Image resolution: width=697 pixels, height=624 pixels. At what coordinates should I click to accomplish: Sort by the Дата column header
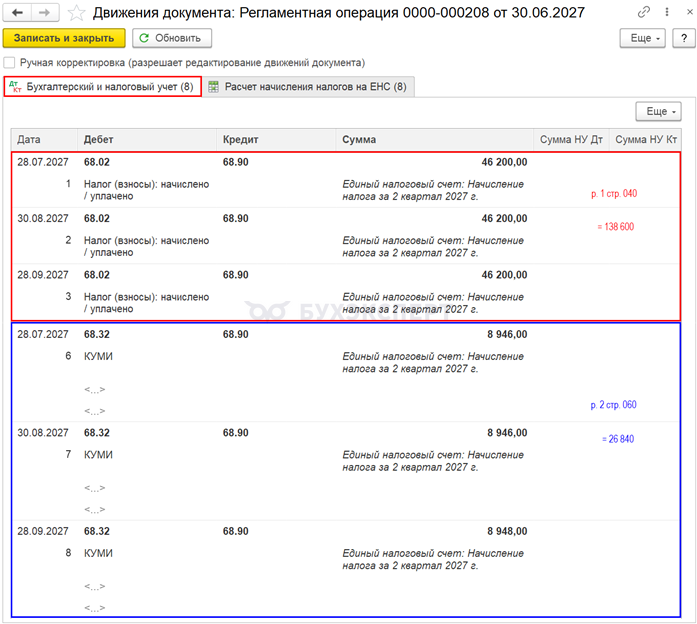44,140
